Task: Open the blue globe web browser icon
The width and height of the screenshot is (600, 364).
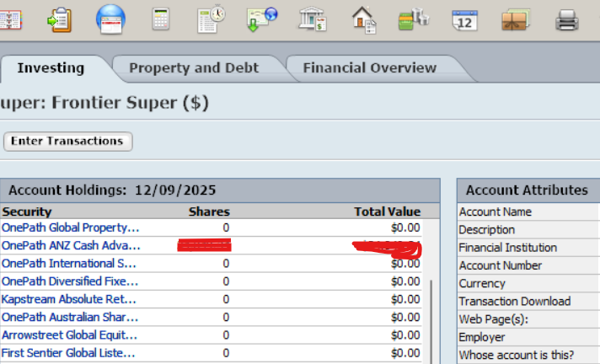Action: 110,19
